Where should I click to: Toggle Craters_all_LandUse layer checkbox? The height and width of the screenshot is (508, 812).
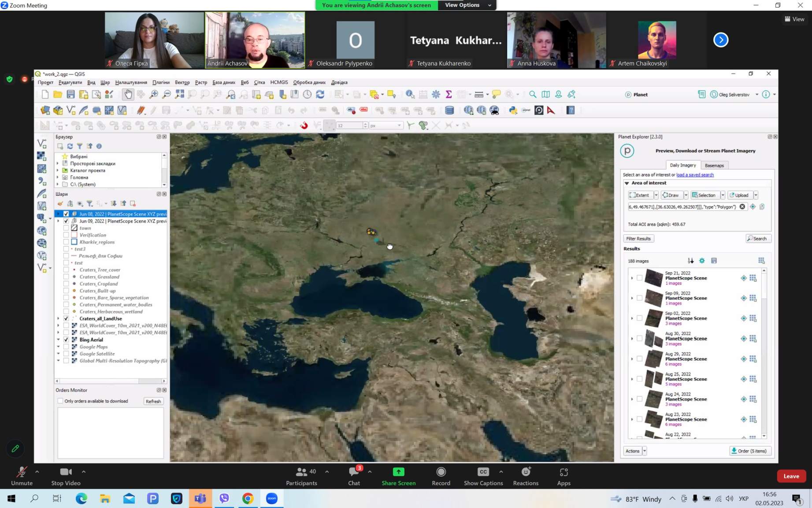(x=66, y=318)
